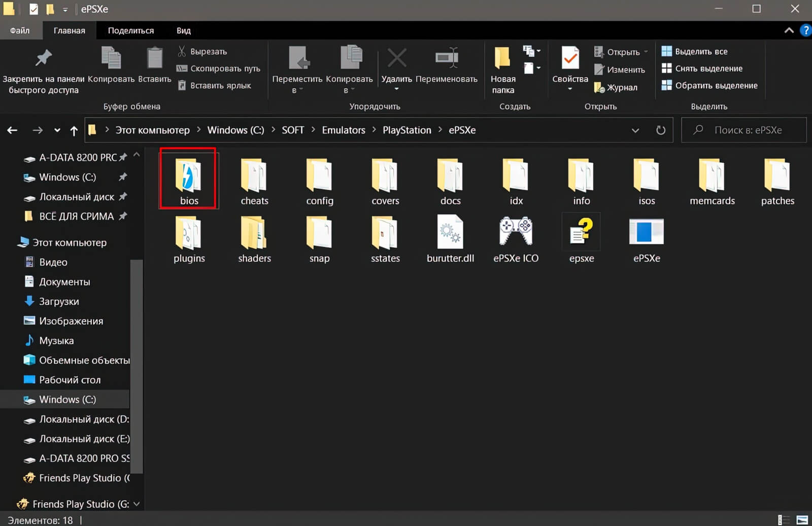Open the patches folder
This screenshot has width=812, height=526.
tap(777, 182)
